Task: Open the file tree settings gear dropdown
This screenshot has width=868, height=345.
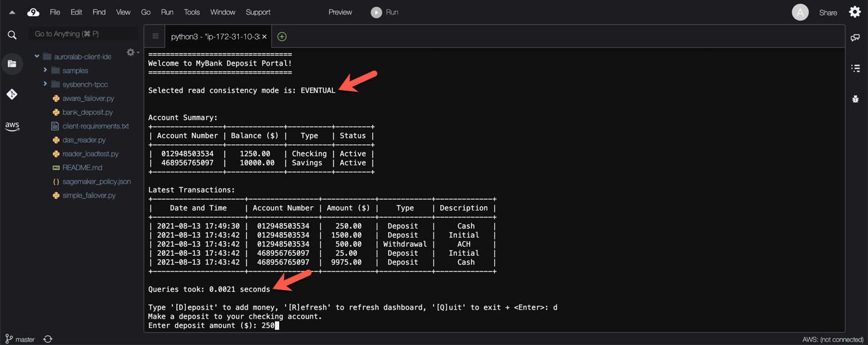Action: pos(131,52)
